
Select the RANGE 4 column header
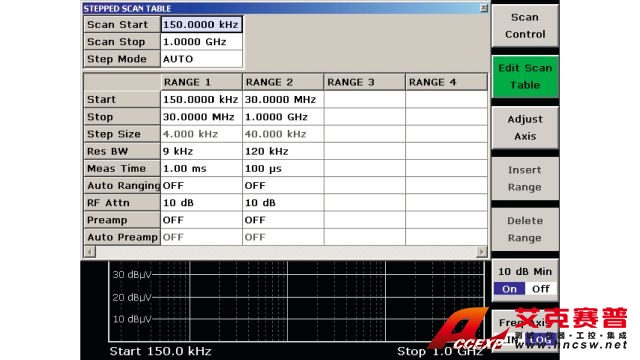(x=447, y=82)
